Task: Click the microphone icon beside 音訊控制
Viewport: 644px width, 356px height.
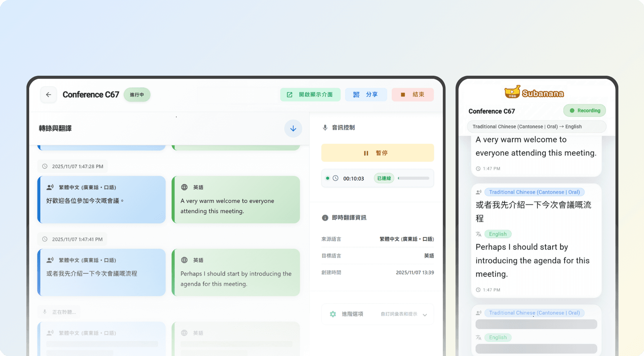Action: click(325, 127)
